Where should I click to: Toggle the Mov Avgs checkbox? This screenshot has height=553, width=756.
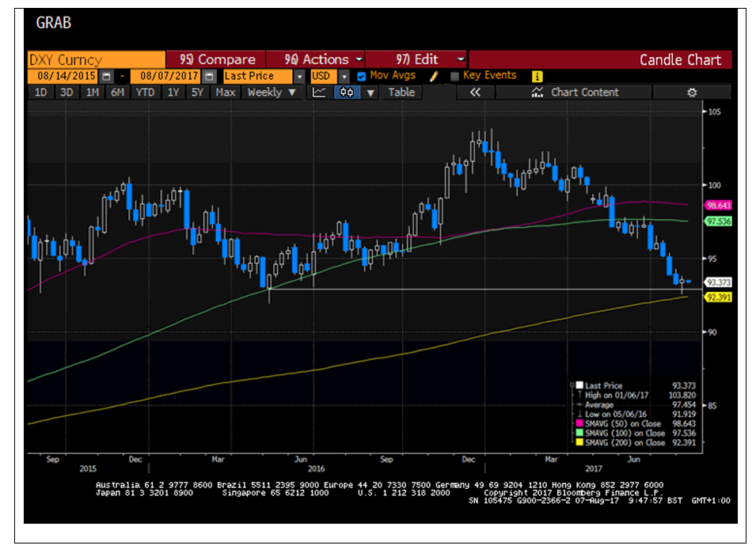(x=362, y=76)
